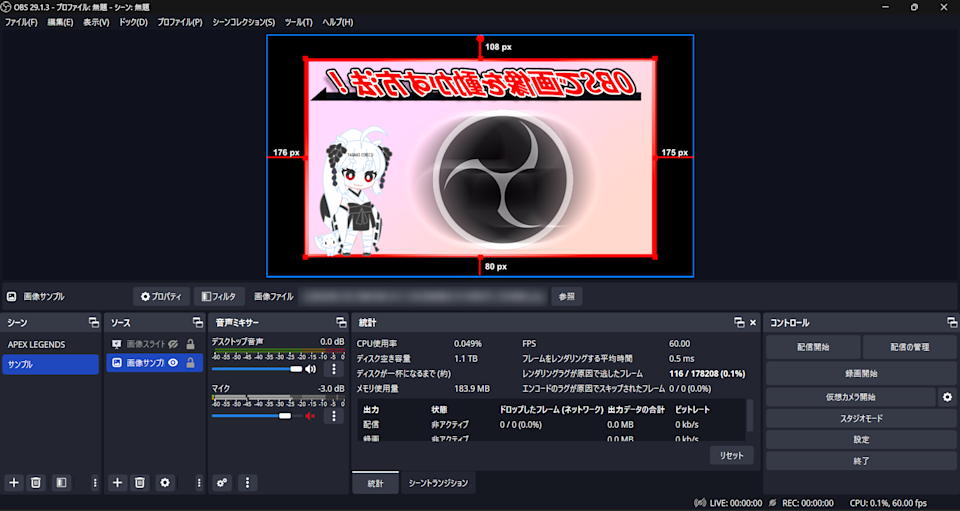Viewport: 960px width, 511px height.
Task: Open the ツール(T) menu
Action: pos(299,22)
